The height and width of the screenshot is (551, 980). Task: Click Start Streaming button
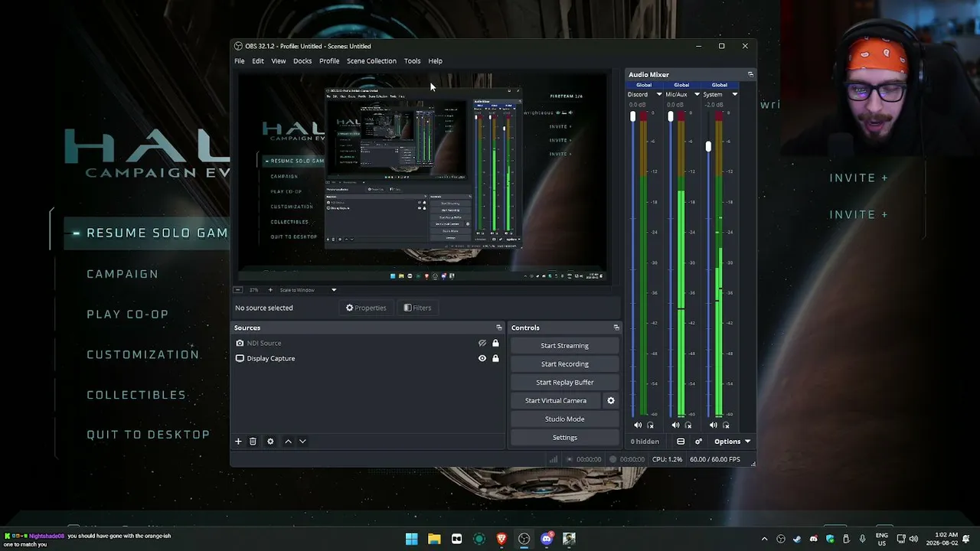tap(564, 346)
